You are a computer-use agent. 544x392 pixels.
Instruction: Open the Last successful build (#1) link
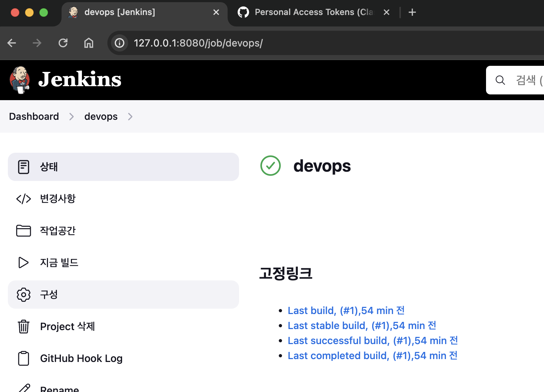tap(373, 340)
